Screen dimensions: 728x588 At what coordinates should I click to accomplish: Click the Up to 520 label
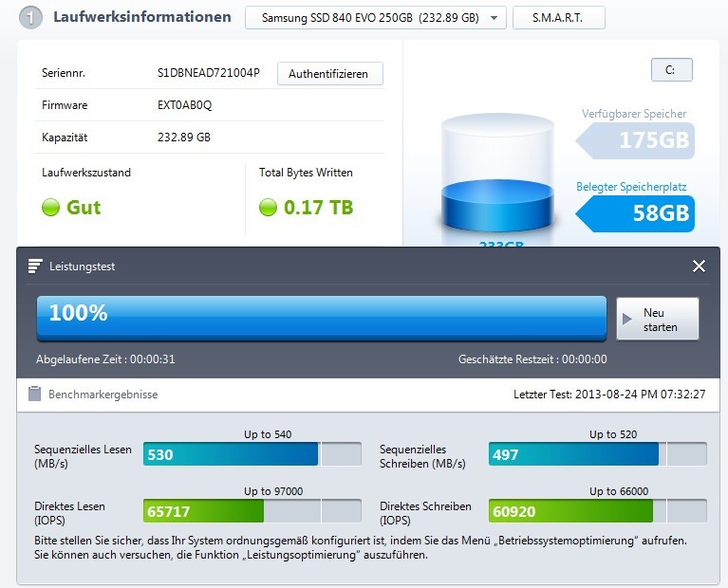[x=613, y=434]
